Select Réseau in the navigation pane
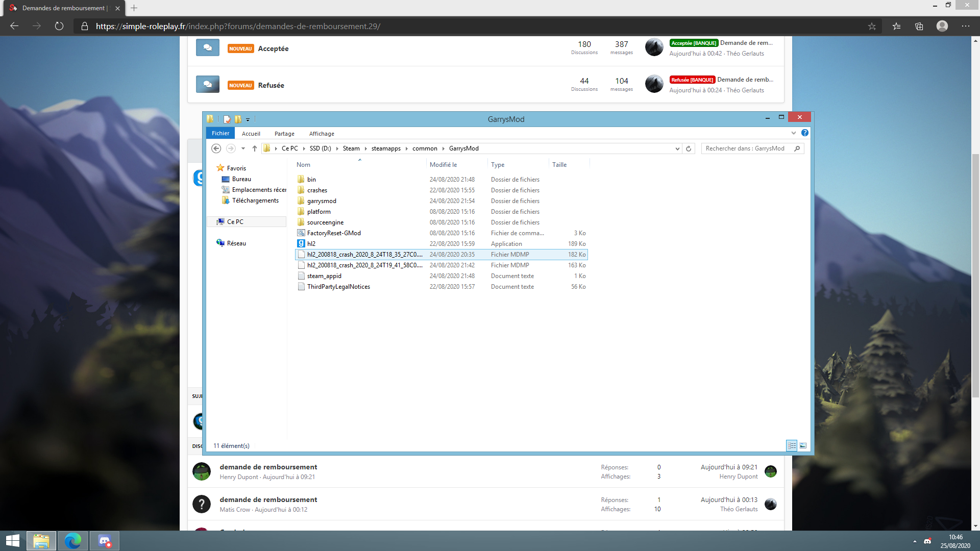This screenshot has height=551, width=980. 236,243
